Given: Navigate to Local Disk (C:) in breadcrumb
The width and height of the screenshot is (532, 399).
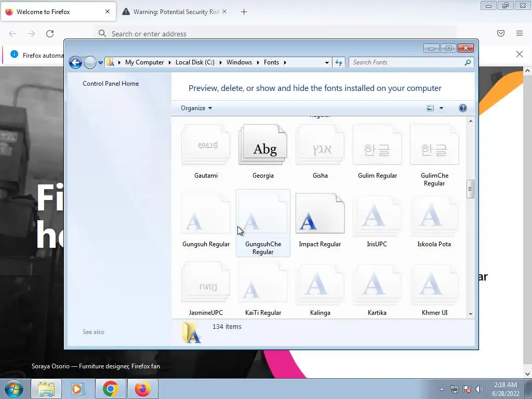Looking at the screenshot, I should pyautogui.click(x=195, y=62).
